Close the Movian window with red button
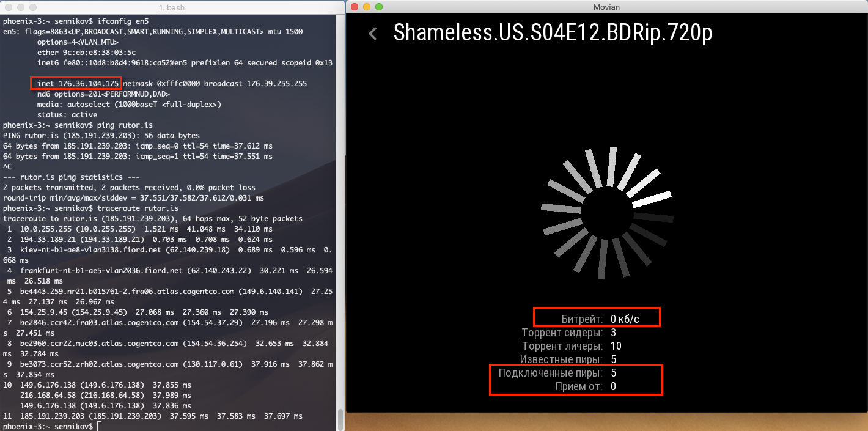This screenshot has height=431, width=868. [x=355, y=7]
